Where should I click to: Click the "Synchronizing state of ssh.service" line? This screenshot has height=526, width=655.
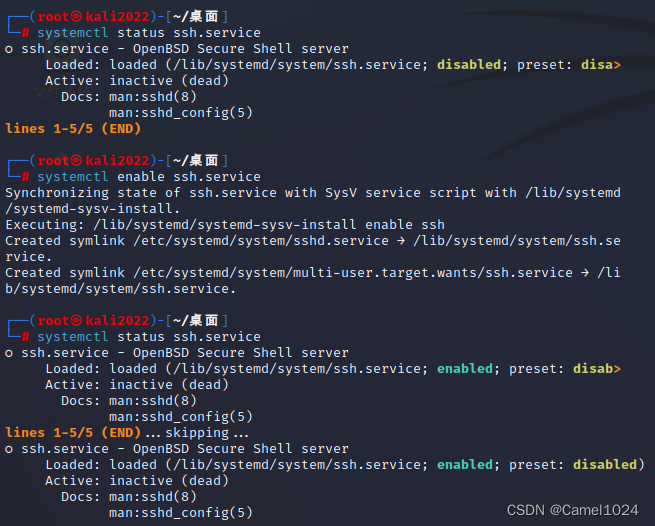click(x=313, y=193)
